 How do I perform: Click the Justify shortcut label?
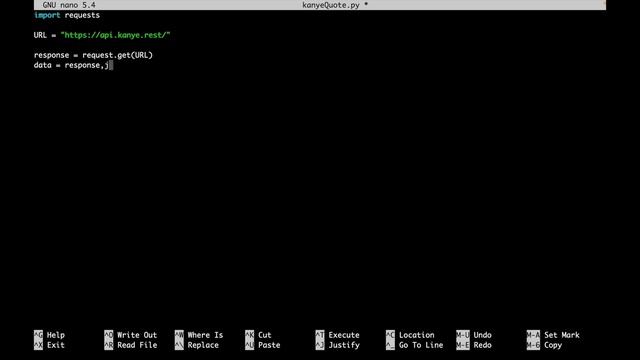(x=344, y=345)
